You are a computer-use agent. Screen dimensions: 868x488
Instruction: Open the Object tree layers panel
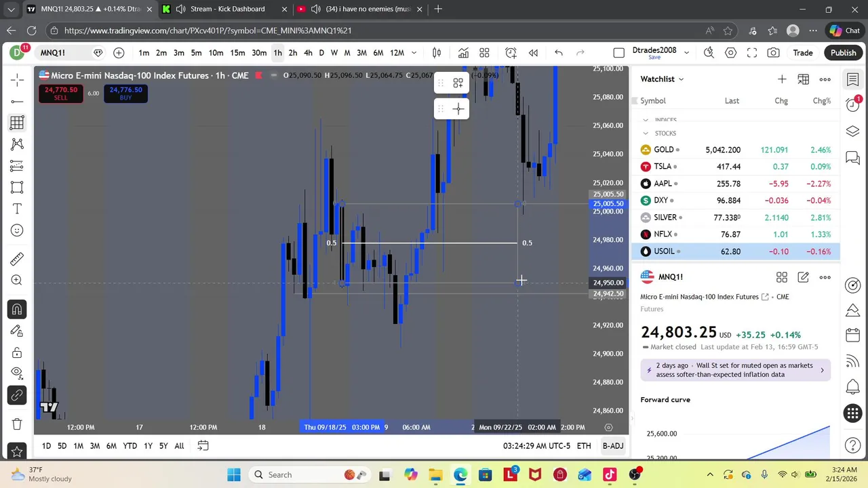tap(853, 131)
